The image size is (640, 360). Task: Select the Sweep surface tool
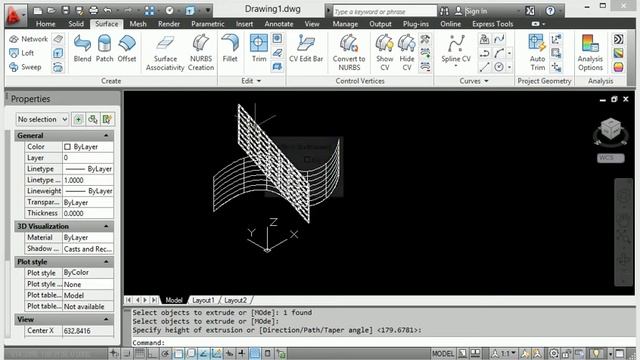[25, 67]
